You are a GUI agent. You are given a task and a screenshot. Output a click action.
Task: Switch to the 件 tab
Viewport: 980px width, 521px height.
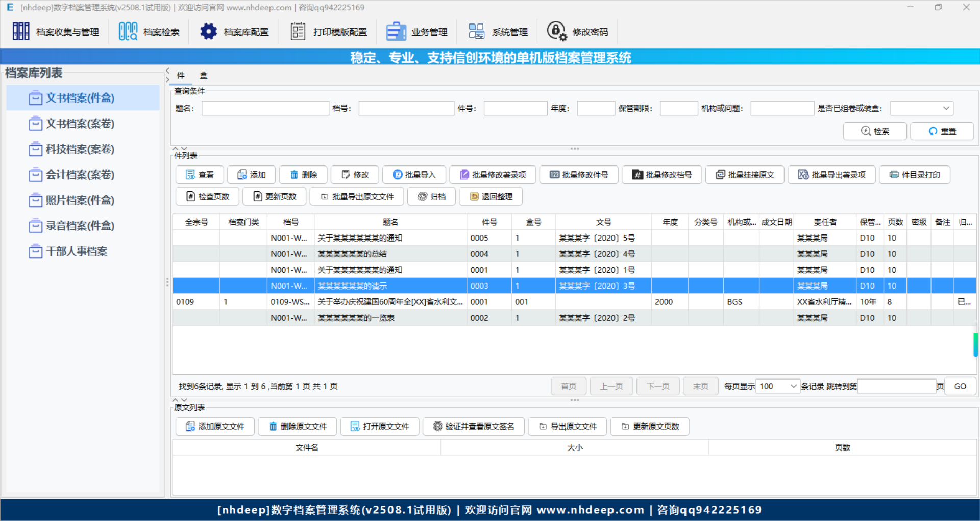coord(180,75)
